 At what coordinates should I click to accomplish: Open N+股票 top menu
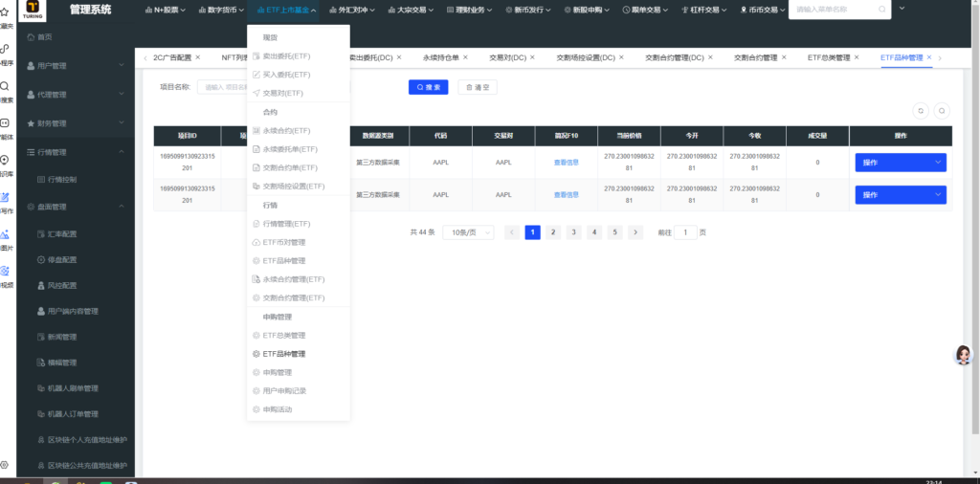(x=165, y=10)
